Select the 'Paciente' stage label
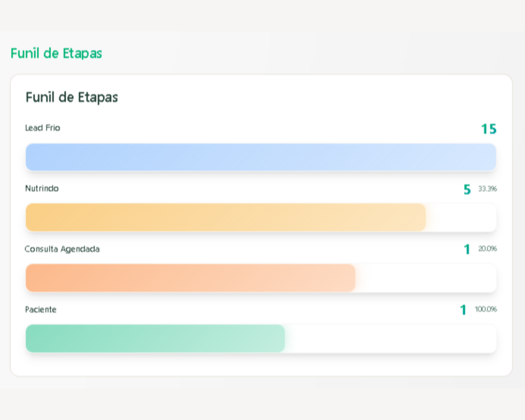 tap(41, 310)
